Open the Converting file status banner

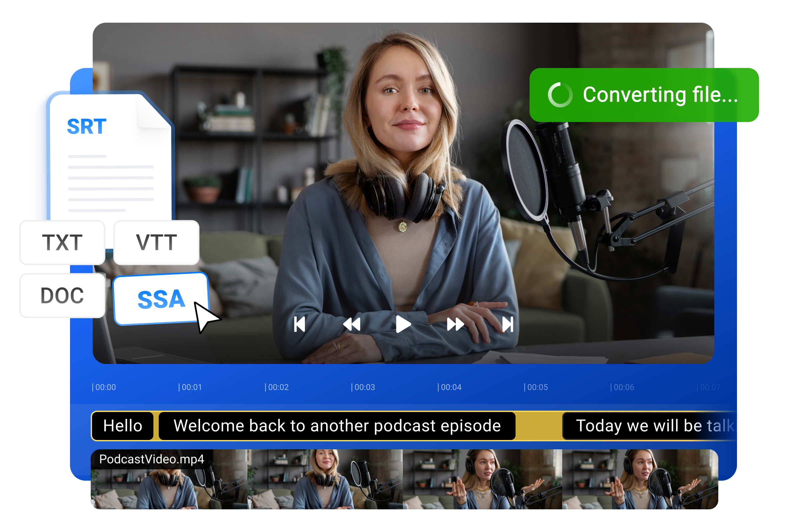click(x=644, y=96)
